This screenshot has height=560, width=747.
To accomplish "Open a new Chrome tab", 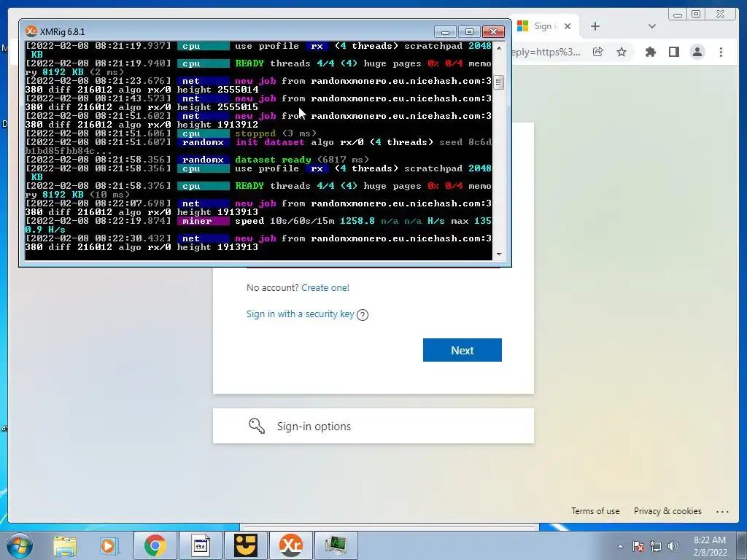I will tap(595, 26).
